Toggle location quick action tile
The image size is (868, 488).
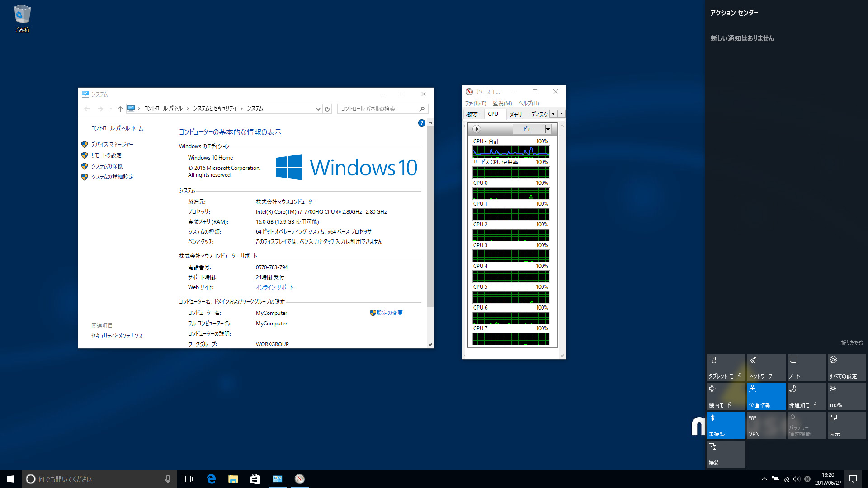click(x=766, y=396)
